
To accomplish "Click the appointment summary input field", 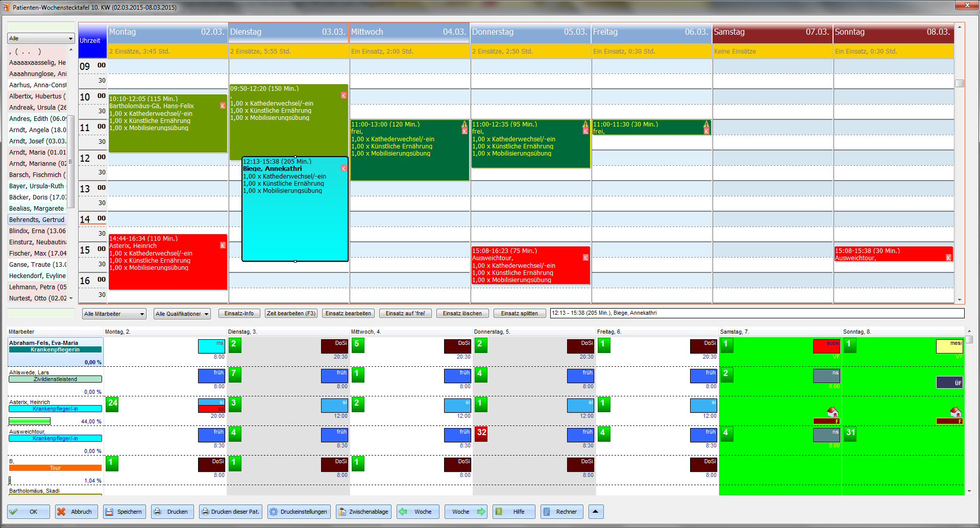I will pos(755,313).
